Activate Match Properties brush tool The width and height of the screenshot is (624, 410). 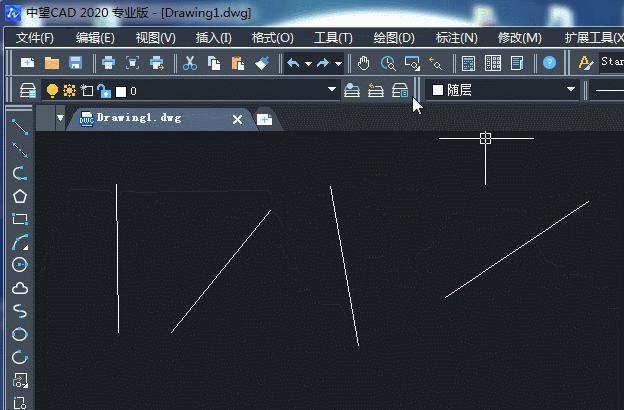point(262,63)
